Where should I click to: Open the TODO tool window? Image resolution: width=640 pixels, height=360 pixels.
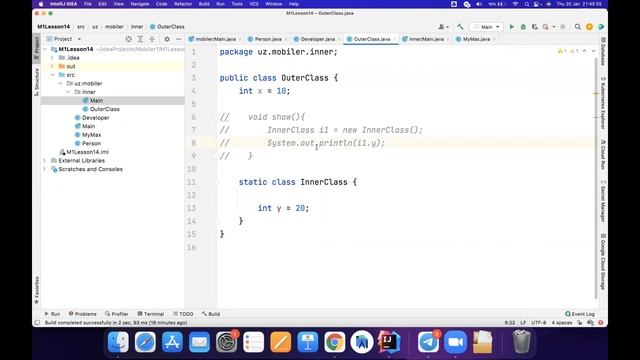click(x=183, y=314)
